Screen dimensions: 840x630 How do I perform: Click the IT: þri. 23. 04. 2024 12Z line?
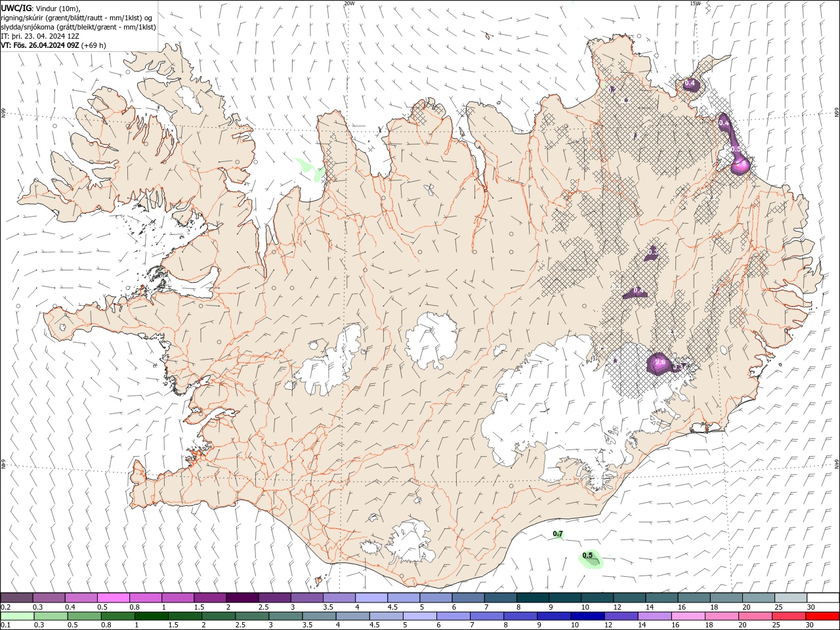pyautogui.click(x=40, y=36)
